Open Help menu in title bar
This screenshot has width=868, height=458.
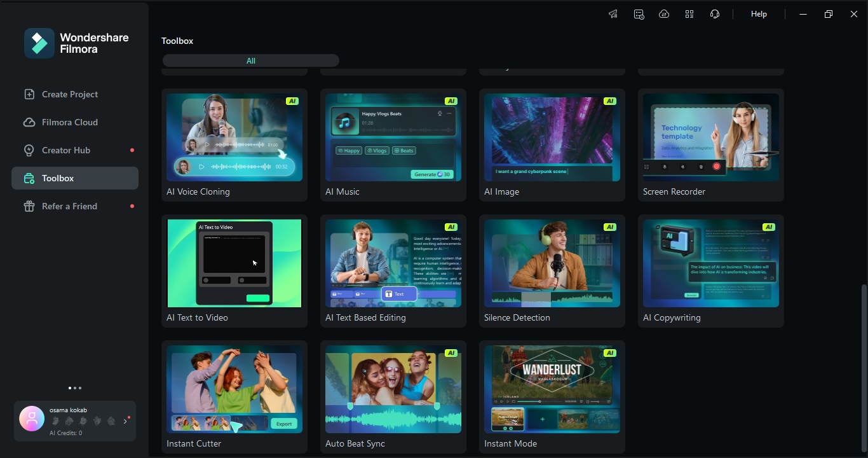pyautogui.click(x=759, y=14)
